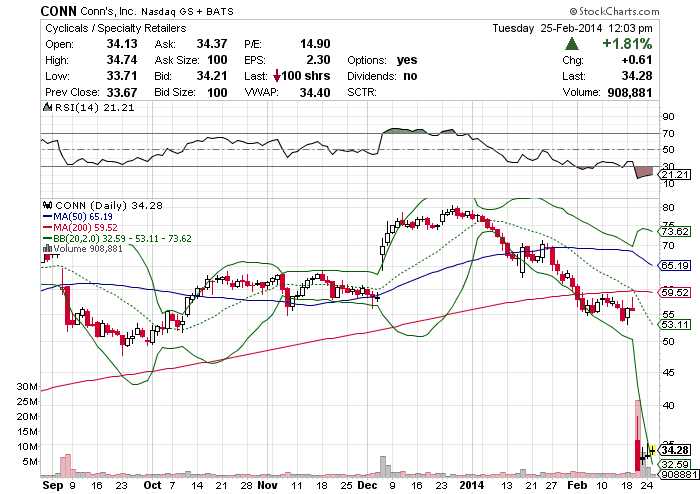
Task: Click the +1.81% percent change
Action: tap(627, 44)
